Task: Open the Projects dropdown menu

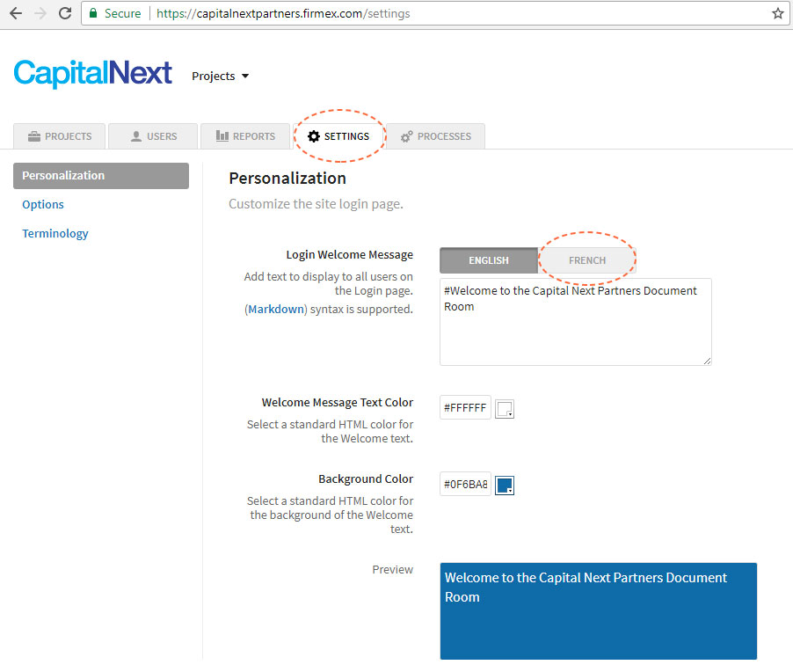Action: (220, 76)
